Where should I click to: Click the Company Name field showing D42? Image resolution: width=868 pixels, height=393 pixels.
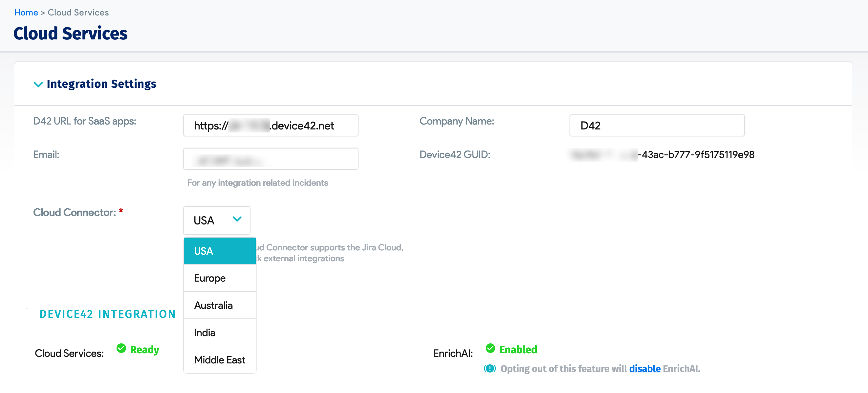click(656, 125)
